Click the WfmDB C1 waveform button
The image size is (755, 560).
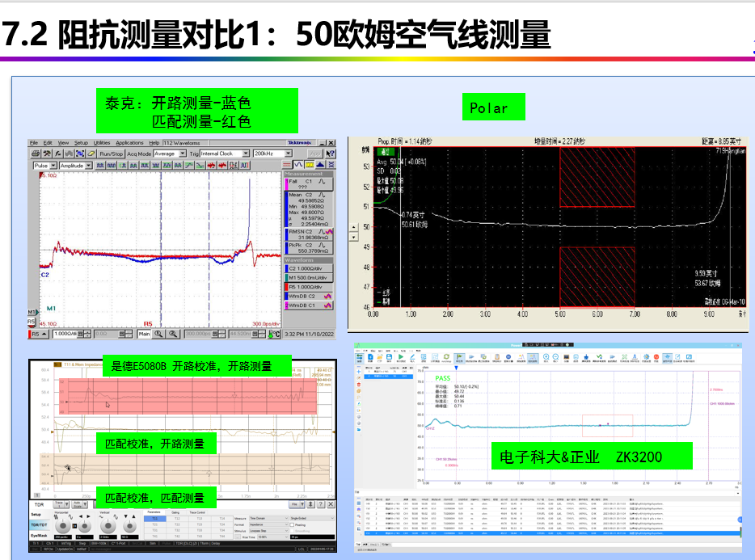(x=308, y=305)
